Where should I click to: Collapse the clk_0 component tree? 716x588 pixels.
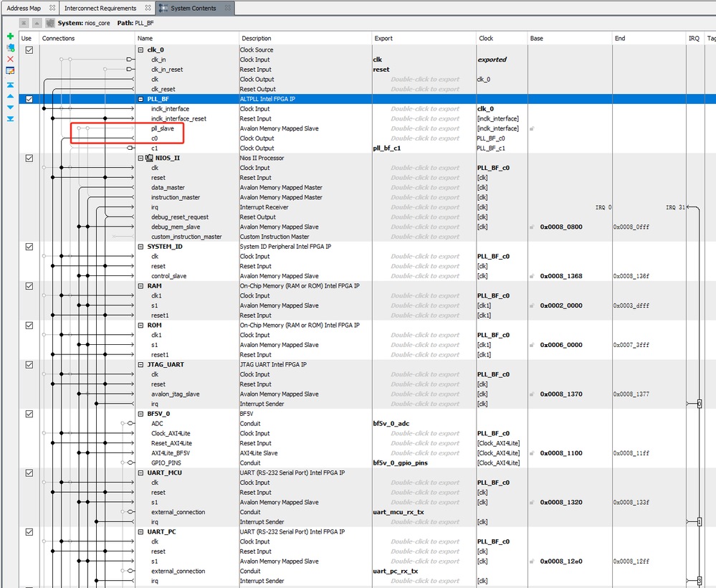point(140,49)
